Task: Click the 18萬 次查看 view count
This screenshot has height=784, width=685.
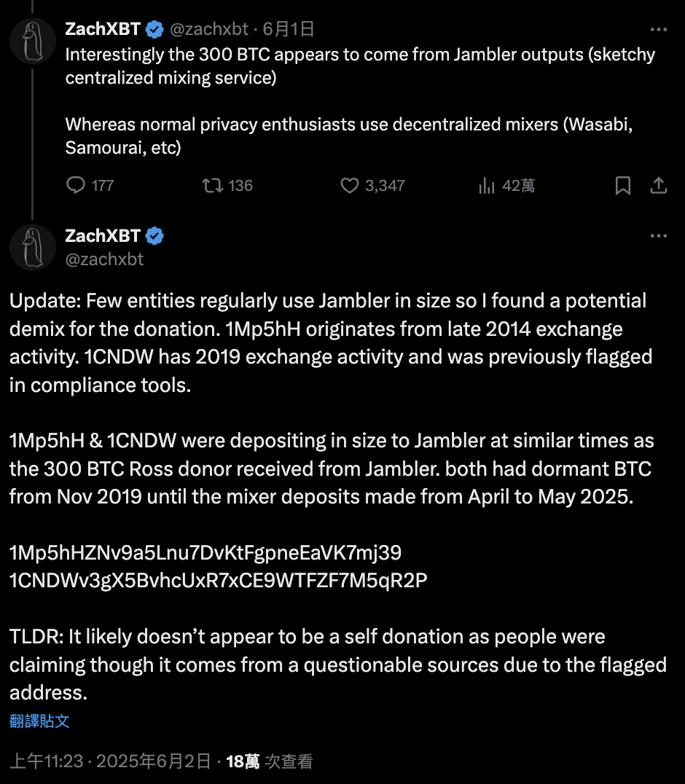Action: point(270,762)
